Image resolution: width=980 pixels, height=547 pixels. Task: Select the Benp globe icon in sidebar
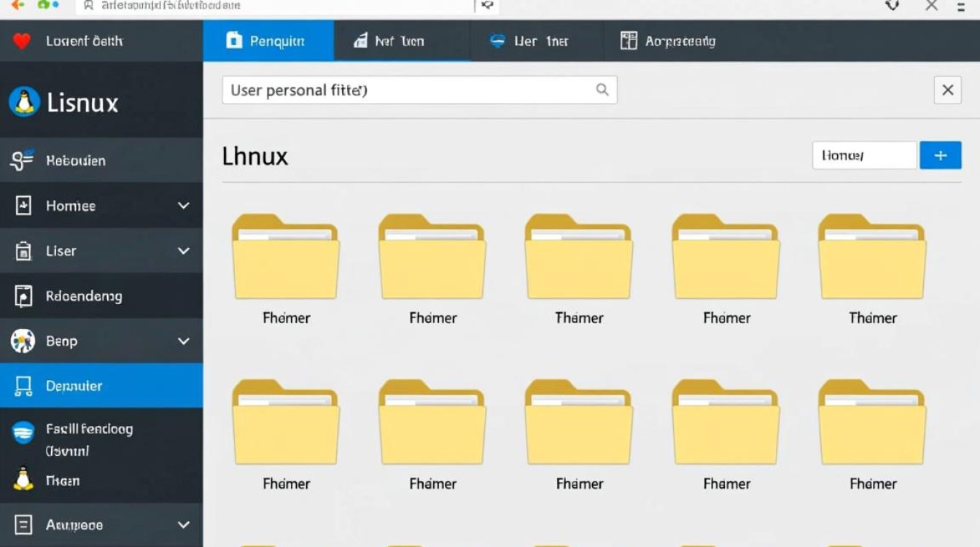point(24,341)
